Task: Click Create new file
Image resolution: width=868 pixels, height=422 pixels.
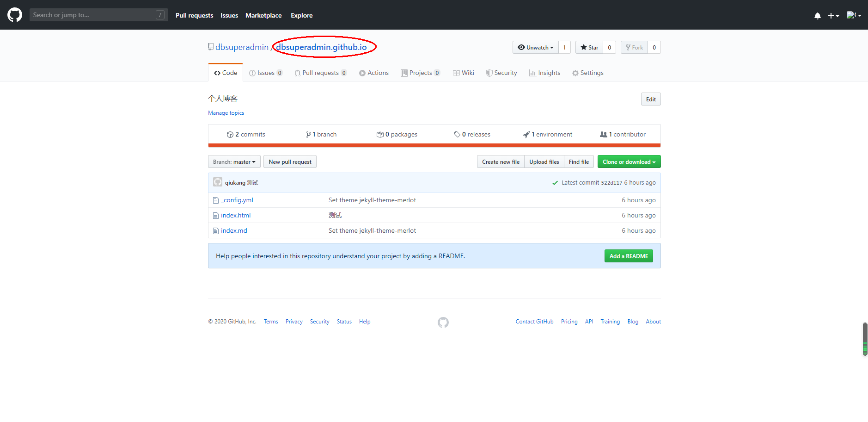Action: coord(501,161)
